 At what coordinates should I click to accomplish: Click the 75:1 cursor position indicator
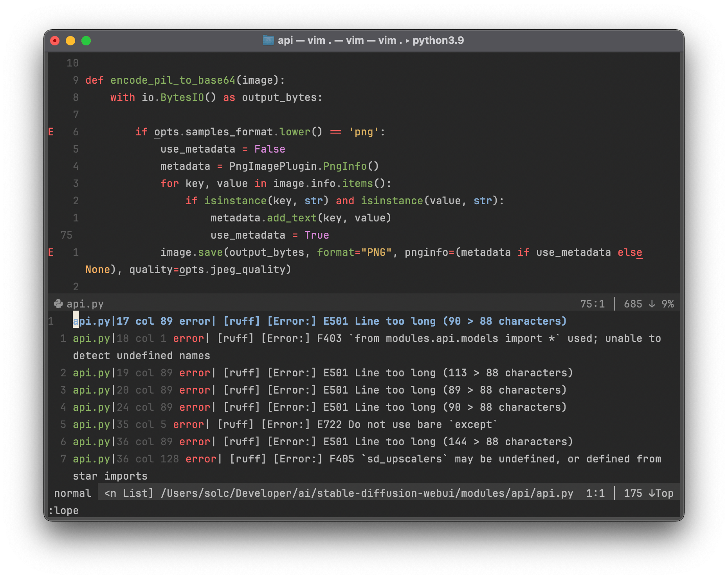[x=592, y=304]
